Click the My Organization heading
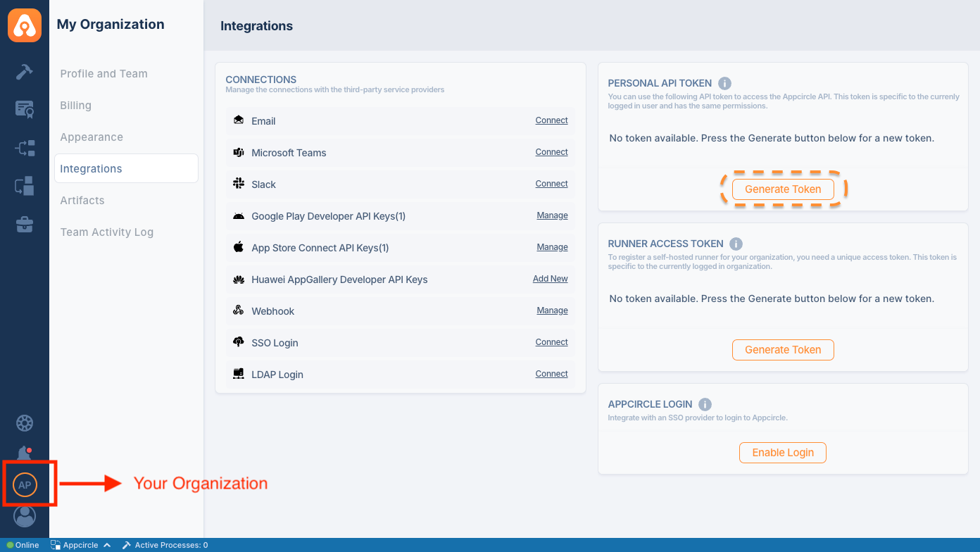Viewport: 980px width, 552px height. [x=111, y=25]
